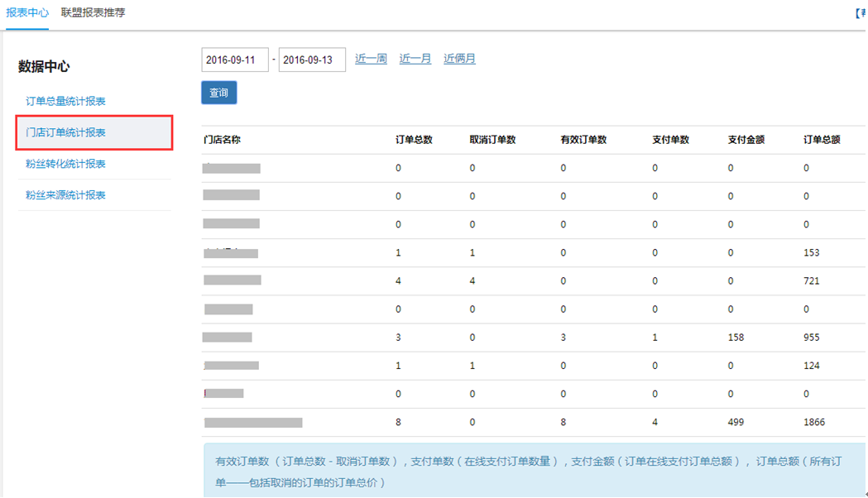Click the start date field 2016-09-11
The width and height of the screenshot is (868, 498).
(234, 60)
